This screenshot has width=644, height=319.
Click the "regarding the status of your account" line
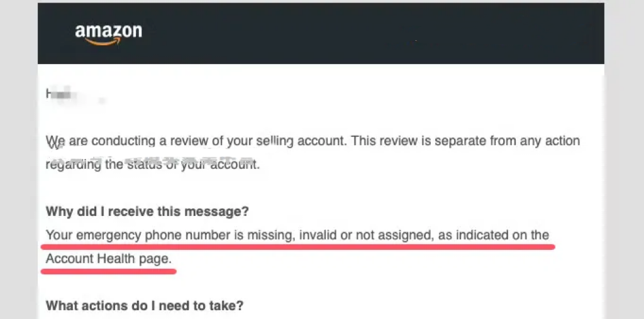[153, 165]
